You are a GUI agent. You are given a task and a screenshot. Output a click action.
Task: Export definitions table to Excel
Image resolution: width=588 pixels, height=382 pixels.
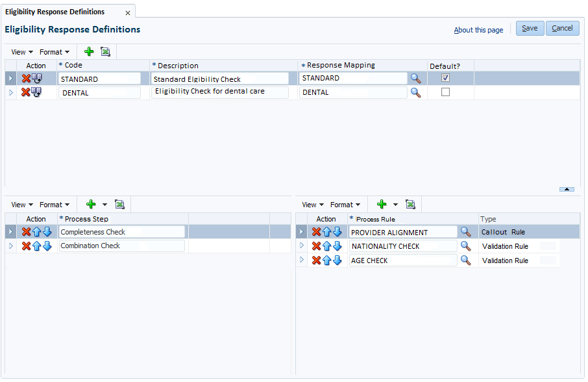[x=105, y=52]
